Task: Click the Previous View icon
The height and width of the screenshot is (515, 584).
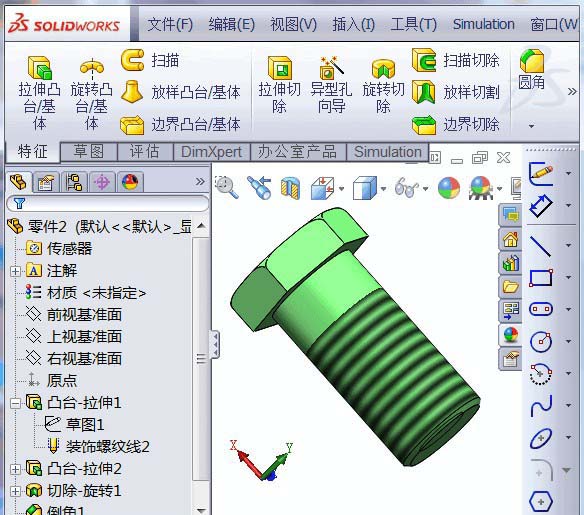Action: tap(259, 187)
